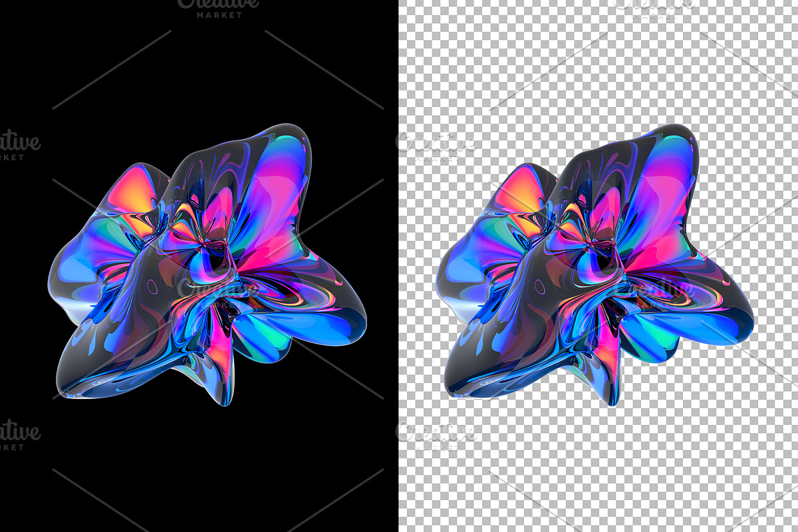Click the lower-left watermark on the checkered panel

(x=436, y=436)
